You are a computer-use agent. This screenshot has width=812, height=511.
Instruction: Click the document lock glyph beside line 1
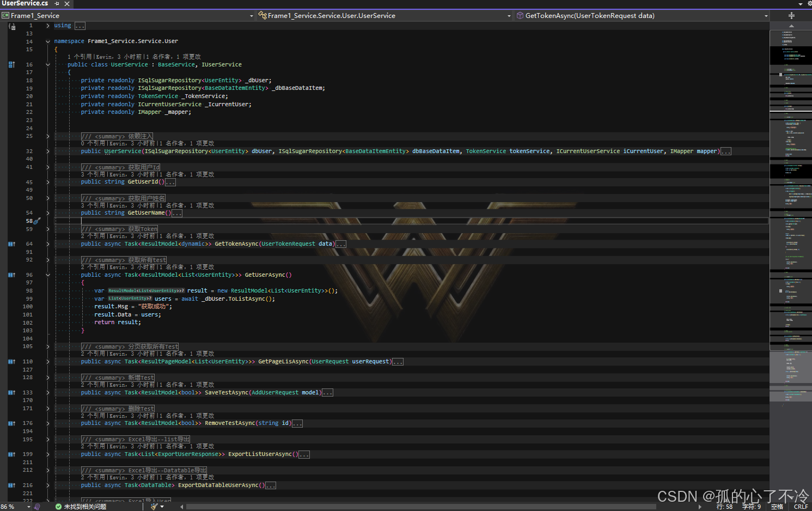tap(12, 26)
